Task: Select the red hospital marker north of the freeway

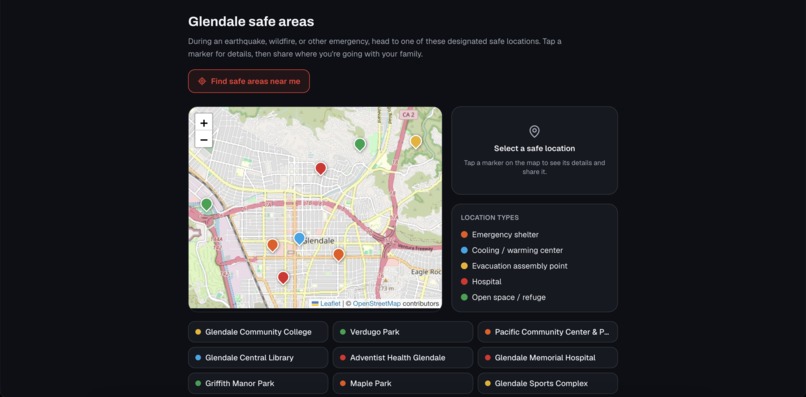Action: 321,168
